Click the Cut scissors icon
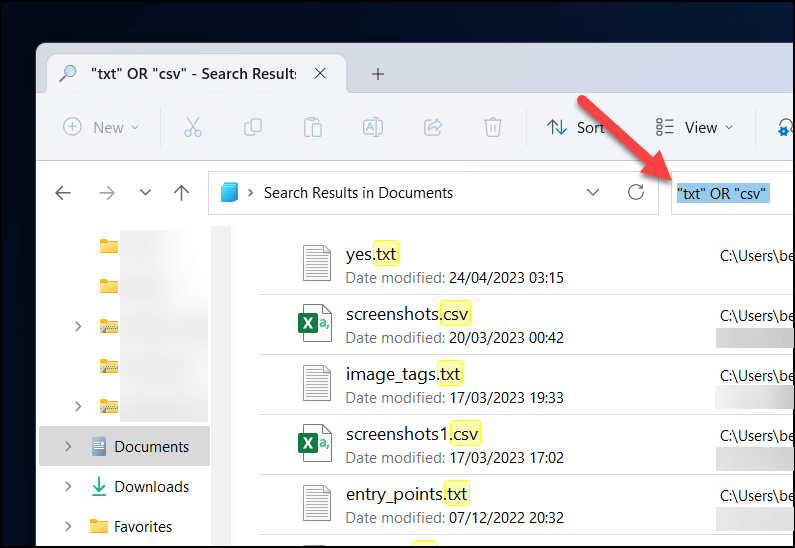Screen dimensions: 795x548 (193, 127)
